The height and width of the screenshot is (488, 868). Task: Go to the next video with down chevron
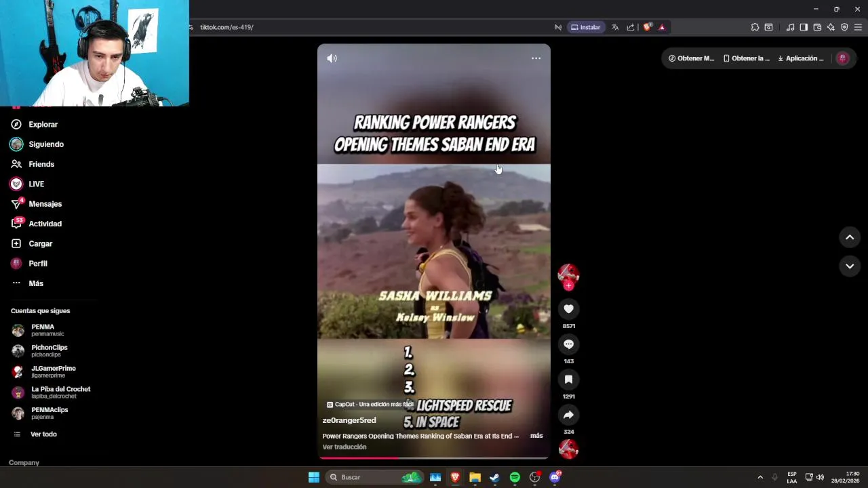850,266
